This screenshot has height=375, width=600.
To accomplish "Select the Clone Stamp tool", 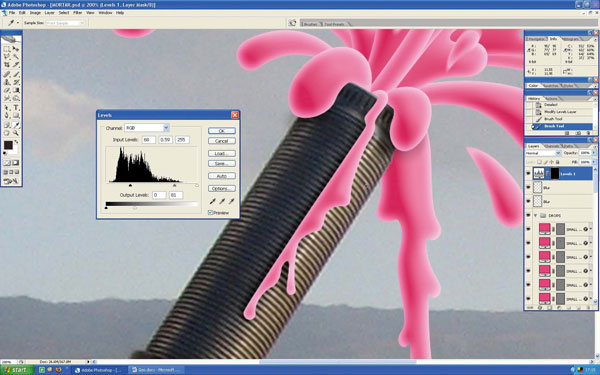I will (7, 82).
